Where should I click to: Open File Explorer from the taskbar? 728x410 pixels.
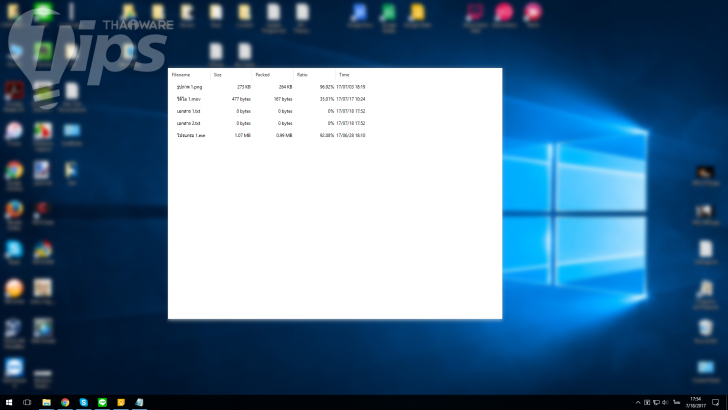coord(46,402)
